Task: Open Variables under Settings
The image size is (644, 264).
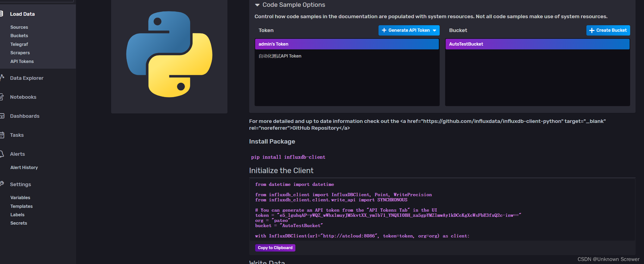Action: pyautogui.click(x=20, y=198)
